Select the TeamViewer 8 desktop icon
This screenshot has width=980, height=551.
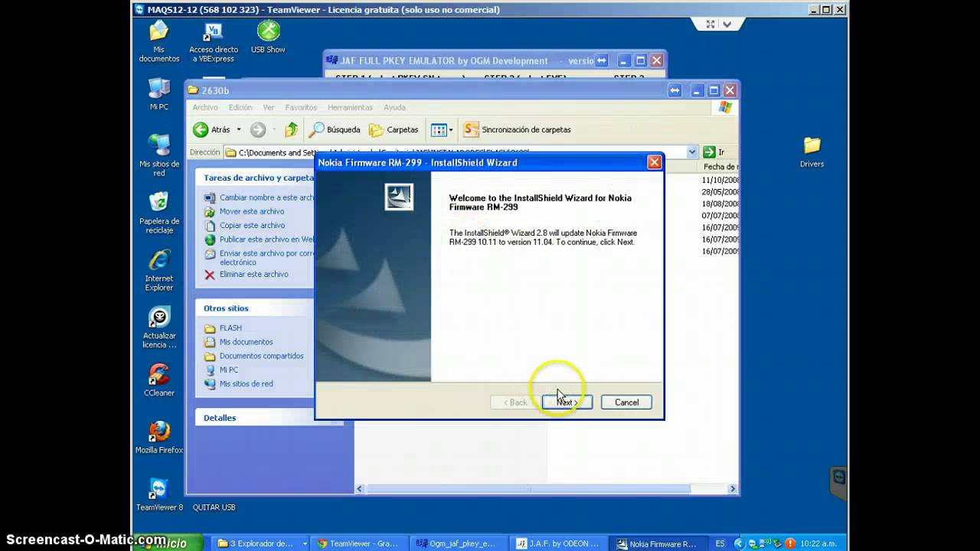point(159,495)
